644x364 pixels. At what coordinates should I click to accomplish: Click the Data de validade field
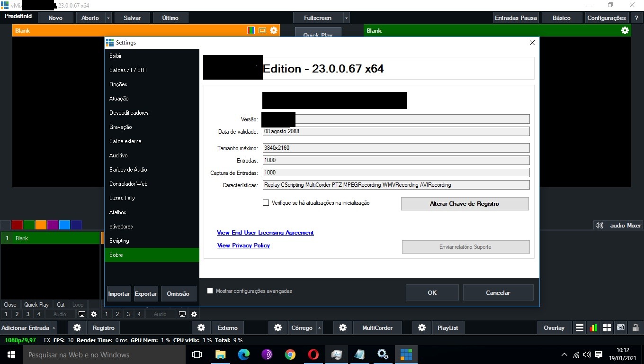coord(396,131)
